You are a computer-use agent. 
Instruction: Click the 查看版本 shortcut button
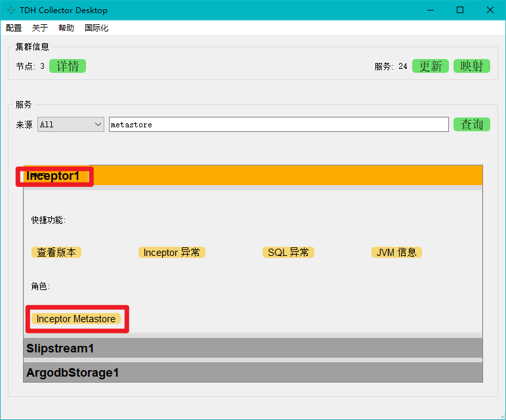[56, 252]
